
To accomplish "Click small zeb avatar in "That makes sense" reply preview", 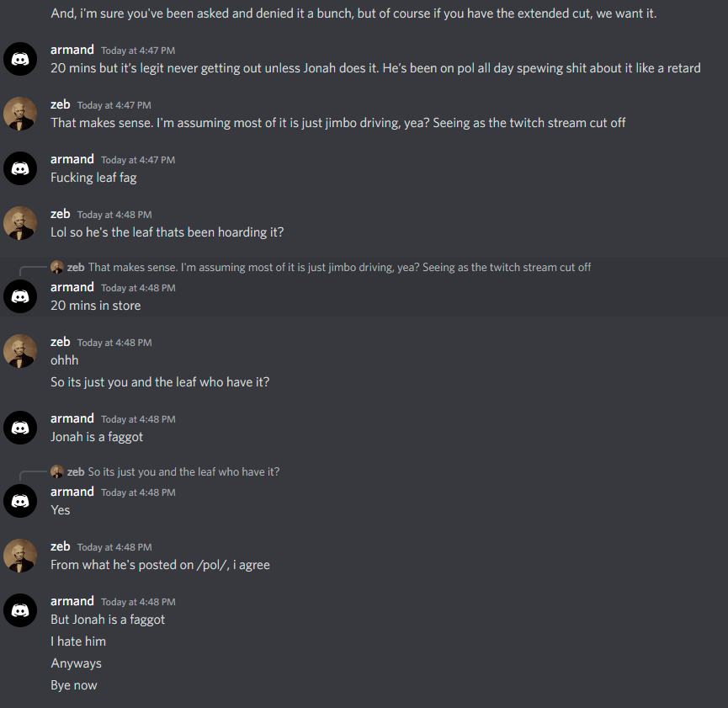I will pos(57,267).
